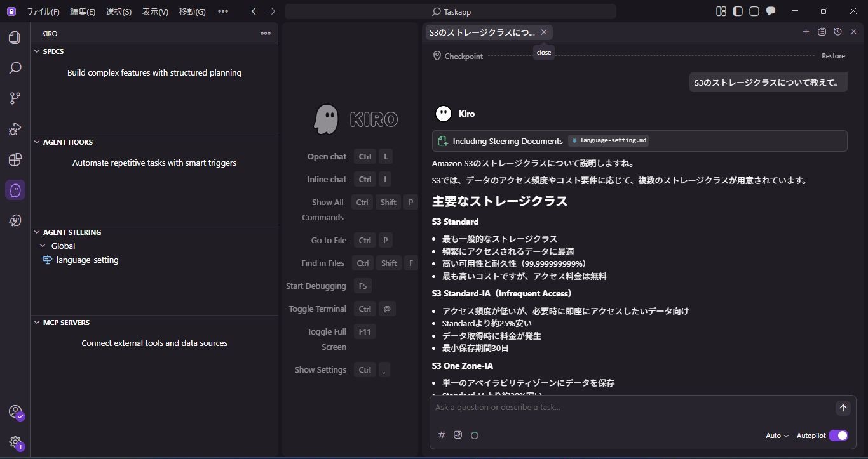The image size is (868, 459).
Task: Collapse the SPECS section
Action: (x=37, y=51)
